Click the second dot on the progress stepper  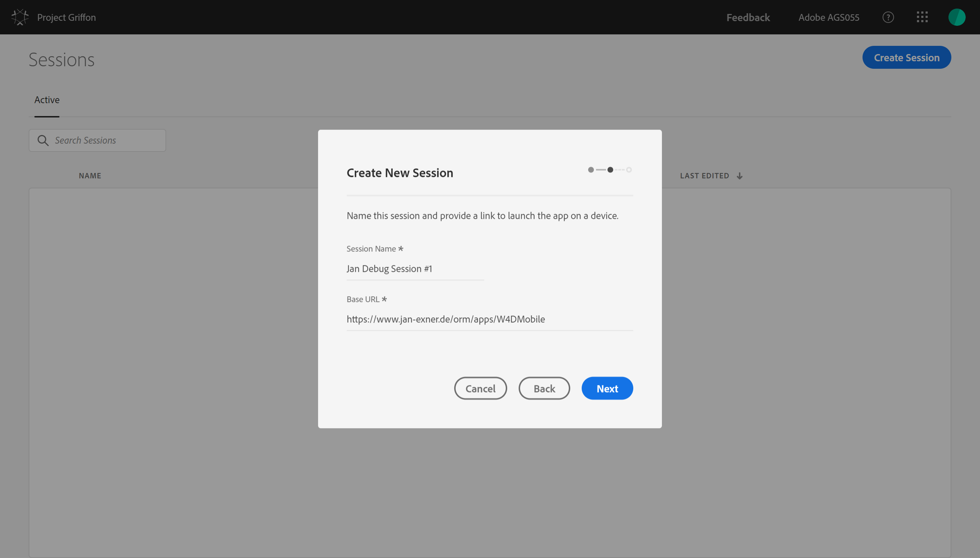(610, 169)
